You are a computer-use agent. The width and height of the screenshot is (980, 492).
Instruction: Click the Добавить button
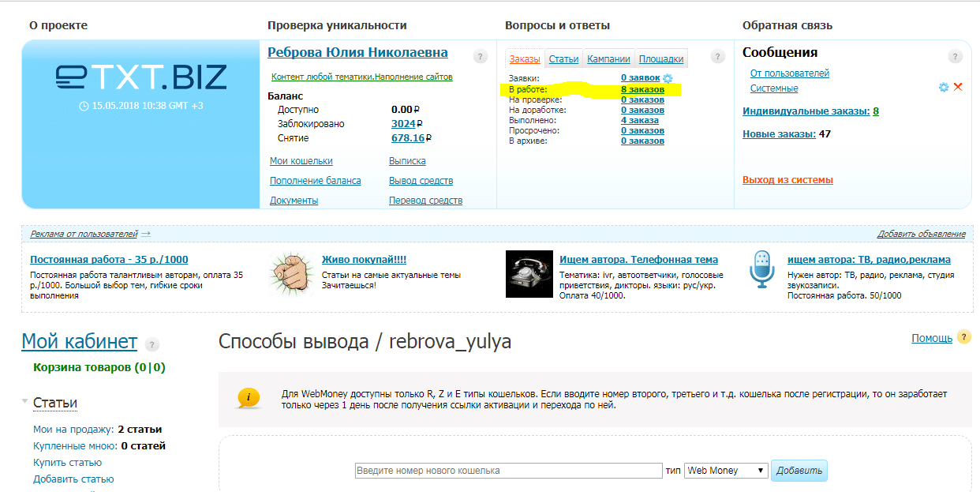[x=799, y=471]
